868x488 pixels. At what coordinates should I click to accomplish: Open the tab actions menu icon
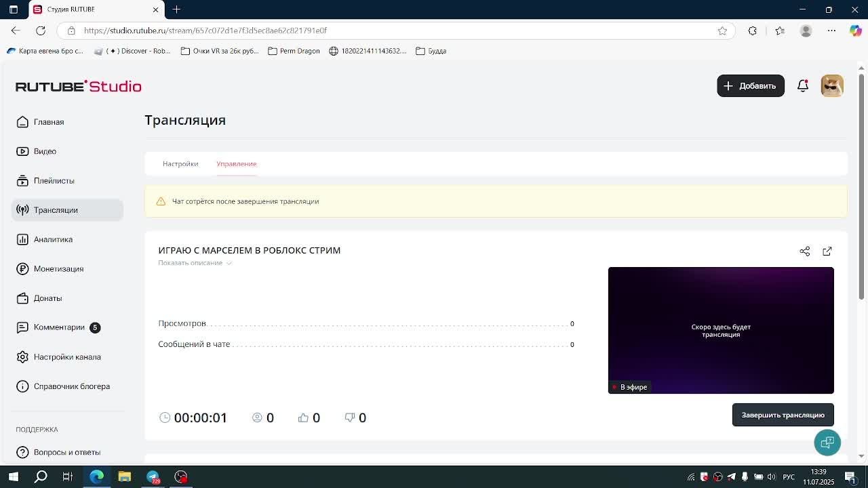point(13,9)
